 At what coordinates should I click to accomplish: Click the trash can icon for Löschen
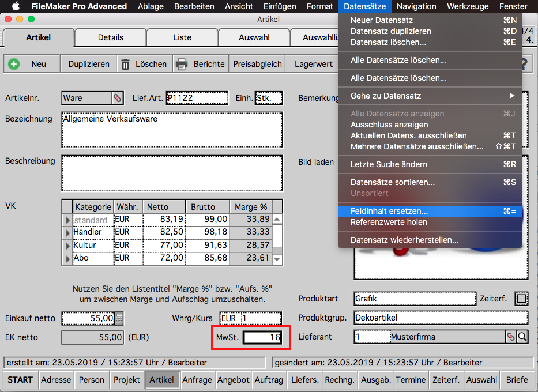pos(125,64)
